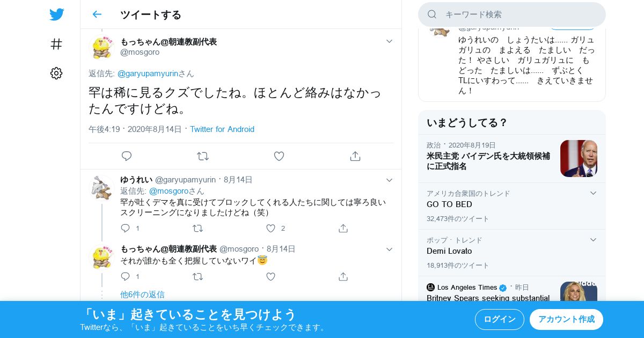Go back using the arrow icon

click(97, 14)
